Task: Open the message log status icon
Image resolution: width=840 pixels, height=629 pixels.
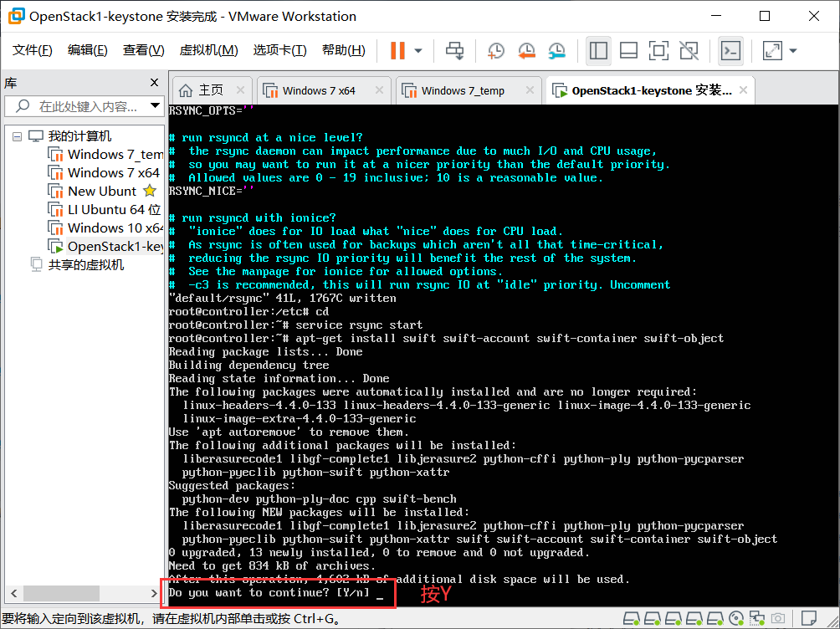Action: pos(808,618)
